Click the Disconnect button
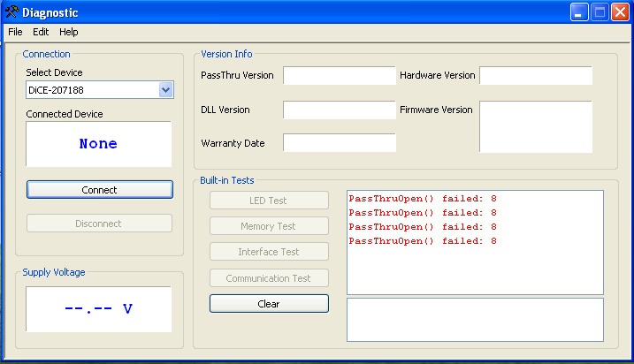634x364 pixels. (99, 224)
